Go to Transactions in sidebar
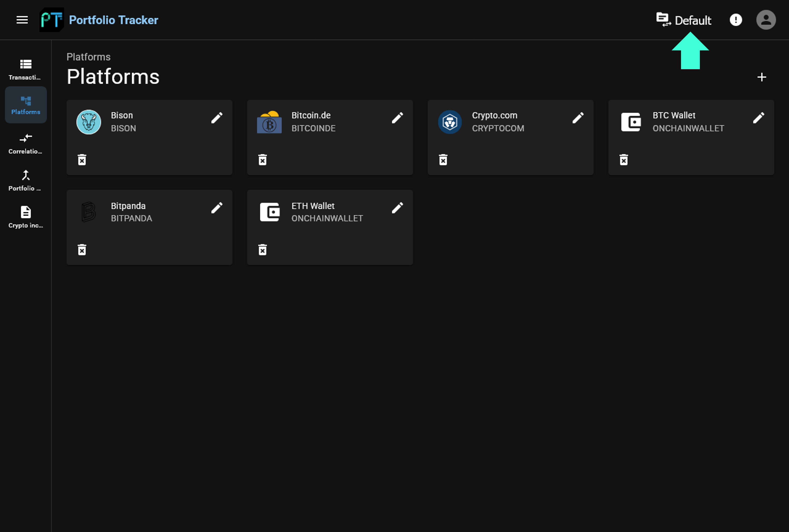Screen dimensions: 789x532 pyautogui.click(x=26, y=70)
